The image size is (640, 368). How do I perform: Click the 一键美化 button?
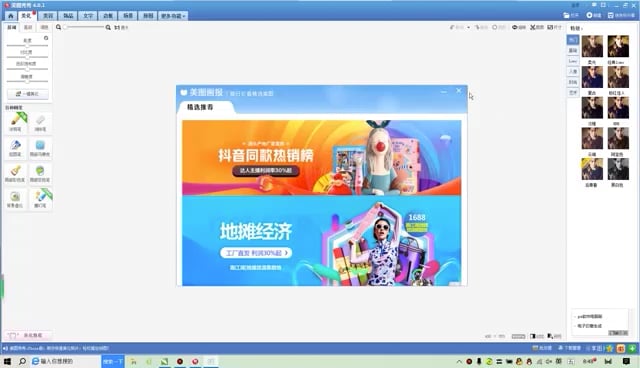[28, 94]
